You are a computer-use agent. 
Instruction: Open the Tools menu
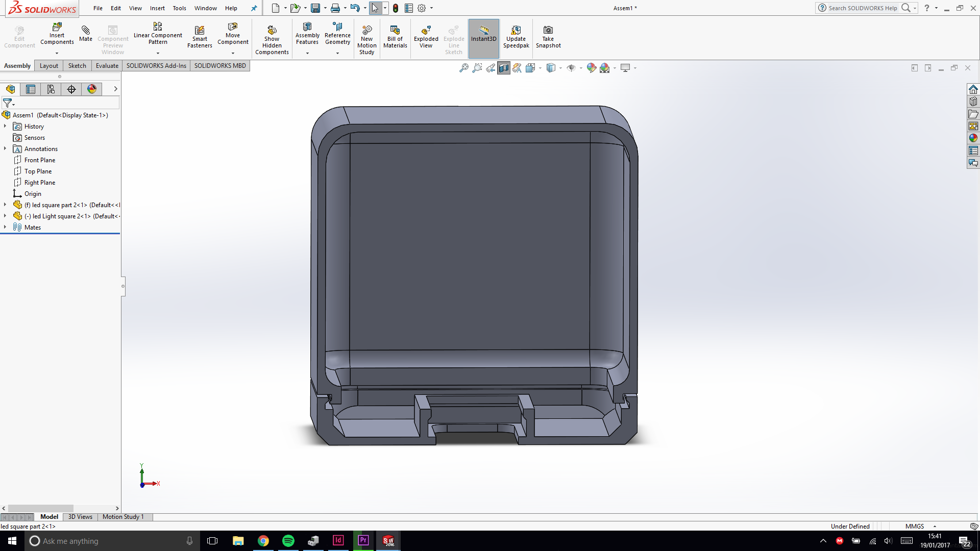pos(179,8)
